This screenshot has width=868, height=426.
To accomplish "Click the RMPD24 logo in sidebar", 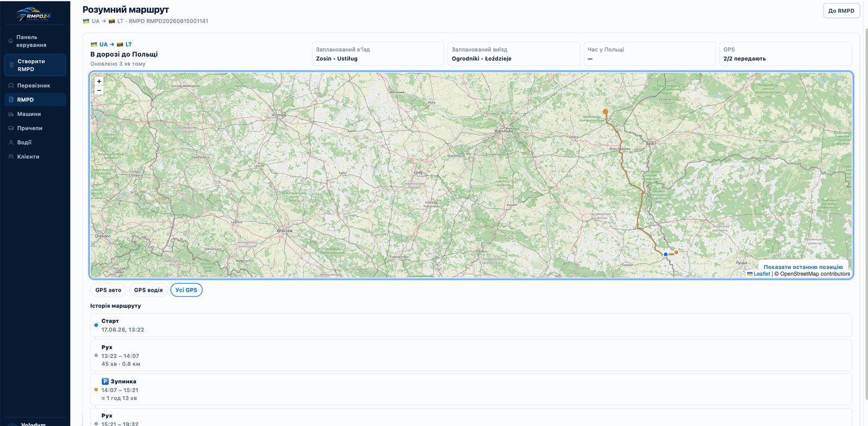I will click(x=34, y=15).
